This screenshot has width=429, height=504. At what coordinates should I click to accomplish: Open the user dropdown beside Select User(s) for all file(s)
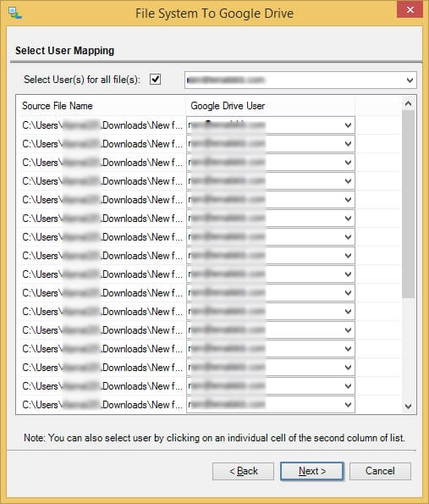tap(410, 80)
